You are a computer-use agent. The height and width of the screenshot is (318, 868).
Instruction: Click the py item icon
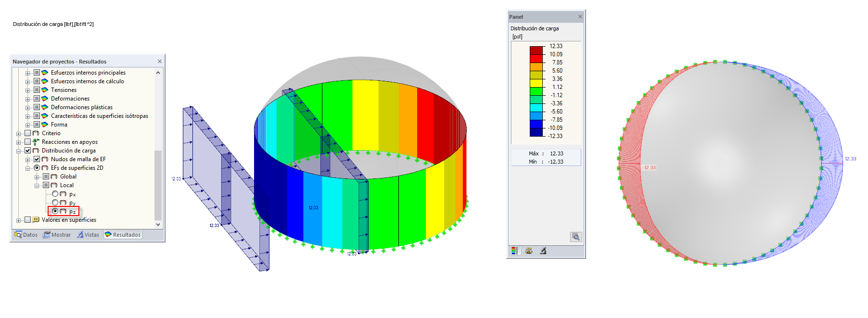pos(63,203)
